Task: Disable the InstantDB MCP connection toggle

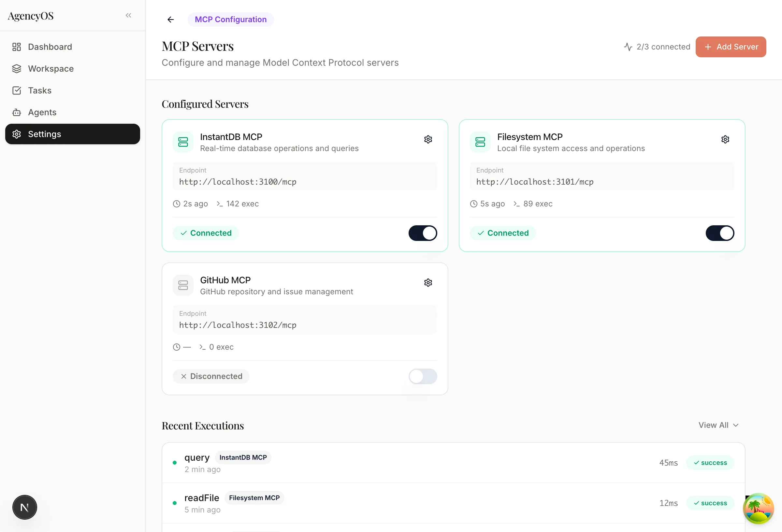Action: point(423,233)
